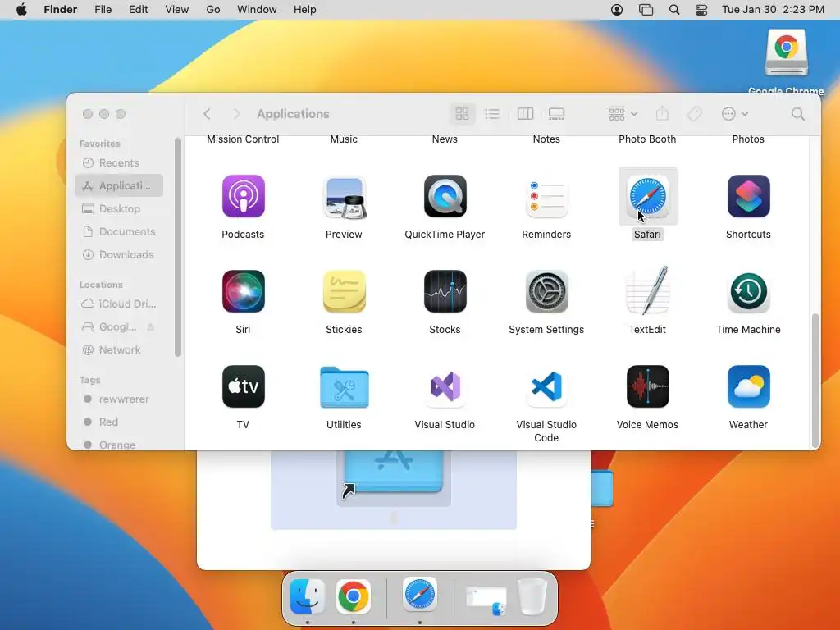Image resolution: width=840 pixels, height=630 pixels.
Task: Open Finder from the Dock
Action: coord(308,596)
